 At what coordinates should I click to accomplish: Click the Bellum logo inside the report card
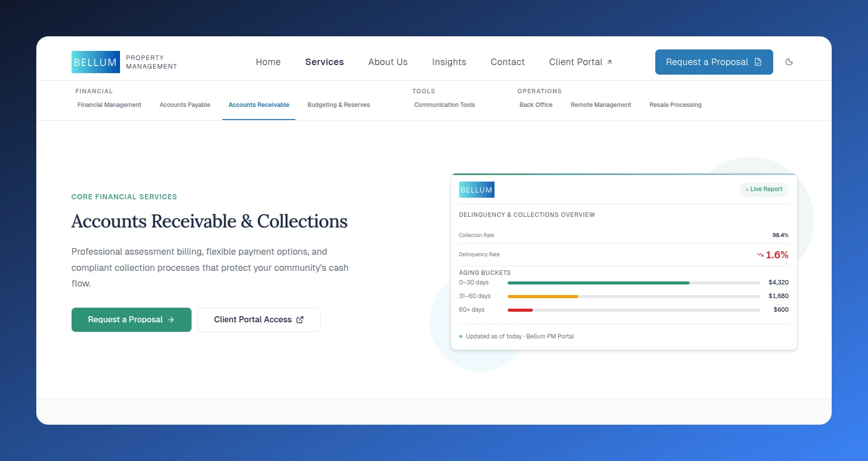coord(476,190)
